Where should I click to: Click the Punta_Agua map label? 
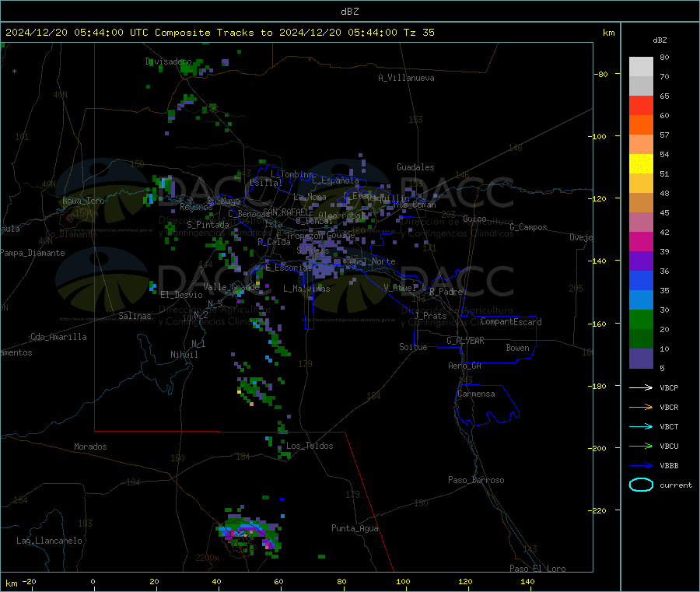pos(355,528)
